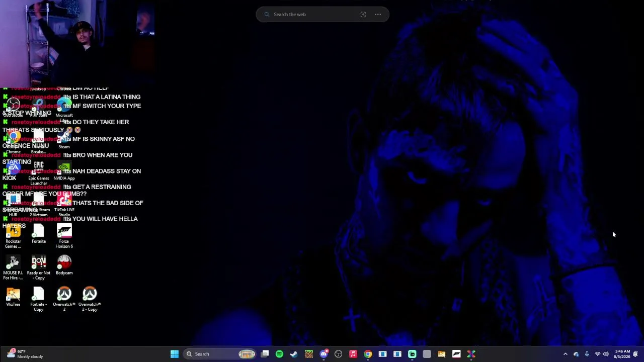Open the OneDrive tray icon
644x362 pixels.
tap(576, 354)
